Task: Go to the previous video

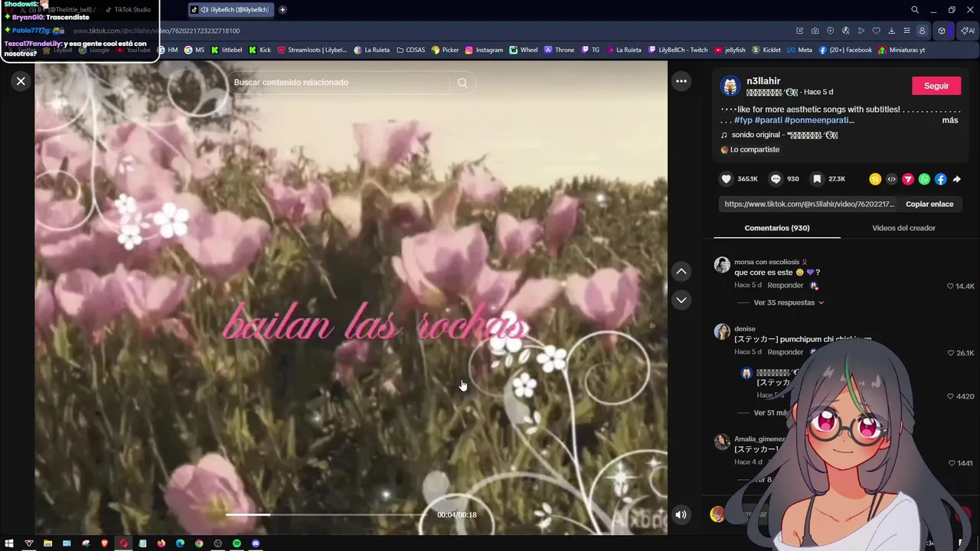Action: click(681, 272)
